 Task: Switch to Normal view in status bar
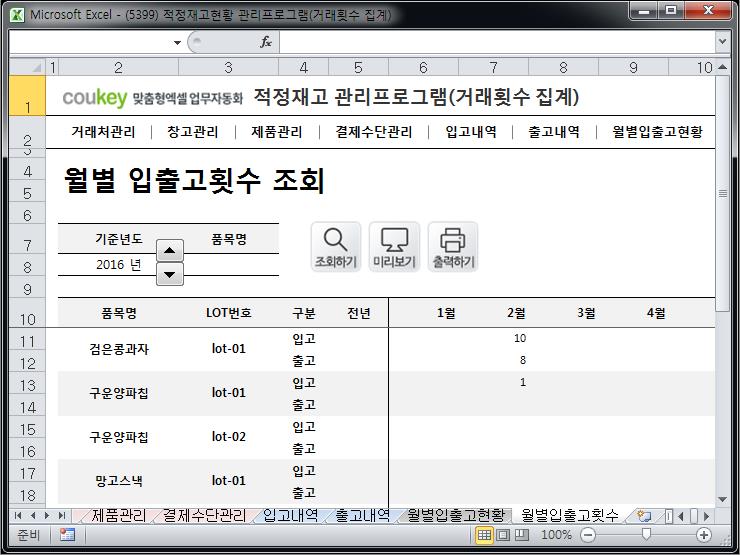tap(484, 535)
